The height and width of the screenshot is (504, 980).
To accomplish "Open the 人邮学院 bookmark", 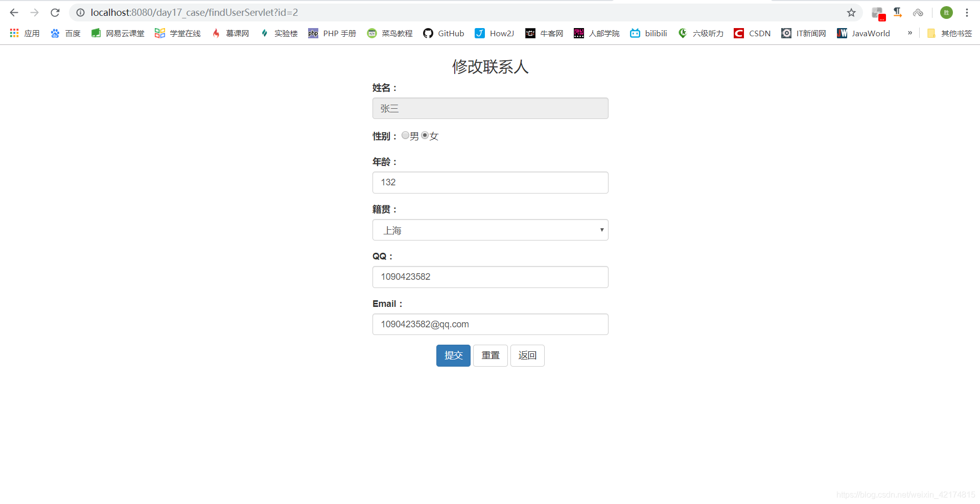I will (x=596, y=33).
